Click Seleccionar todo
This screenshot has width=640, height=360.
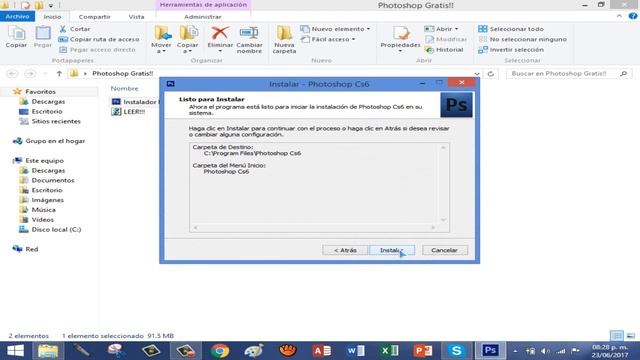[x=511, y=29]
